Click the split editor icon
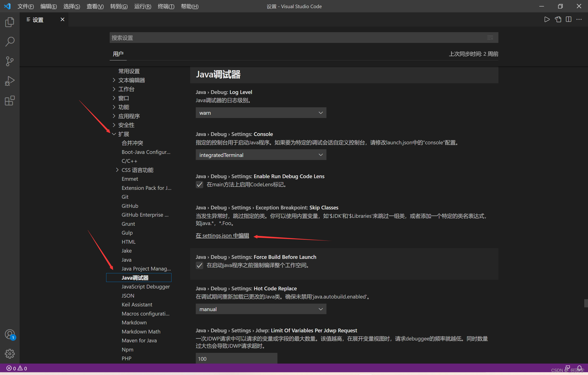Image resolution: width=588 pixels, height=375 pixels. tap(568, 20)
